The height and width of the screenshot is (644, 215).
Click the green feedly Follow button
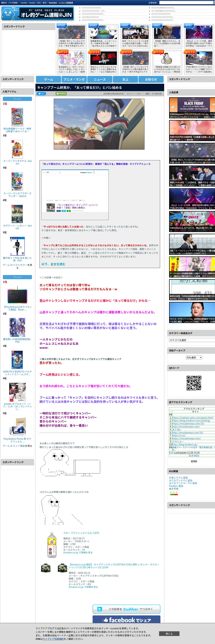[61, 93]
